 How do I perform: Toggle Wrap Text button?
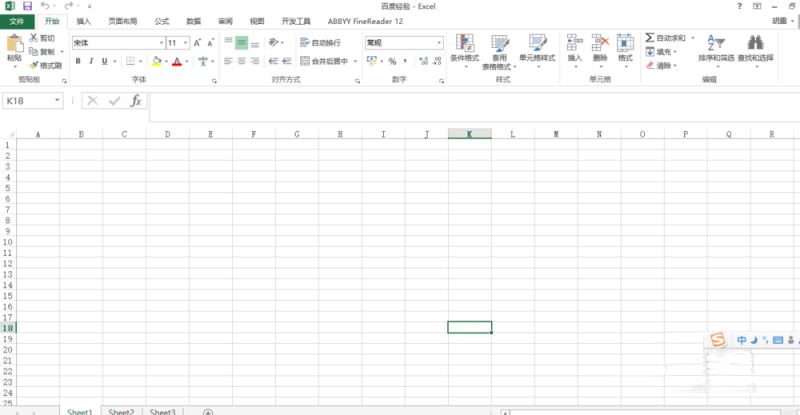(320, 43)
